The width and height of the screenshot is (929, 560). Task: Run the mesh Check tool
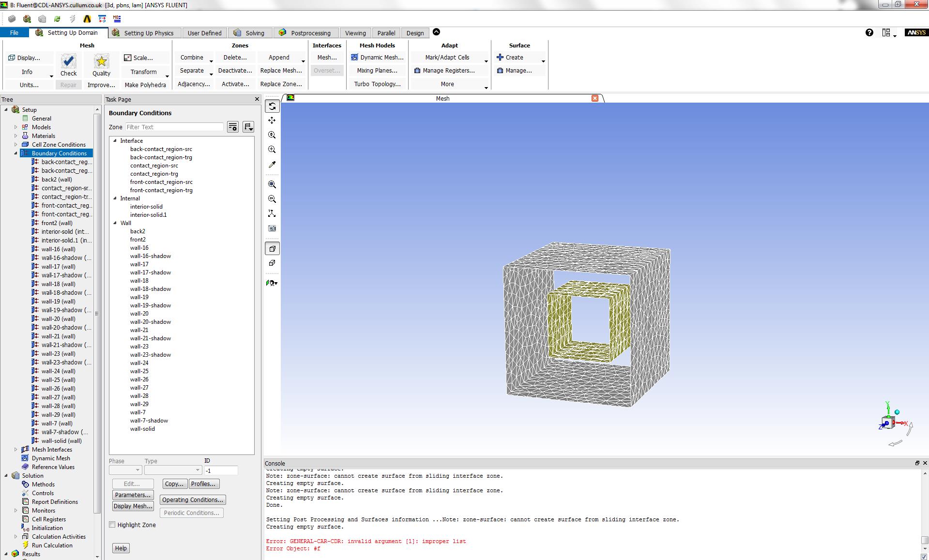pos(68,65)
